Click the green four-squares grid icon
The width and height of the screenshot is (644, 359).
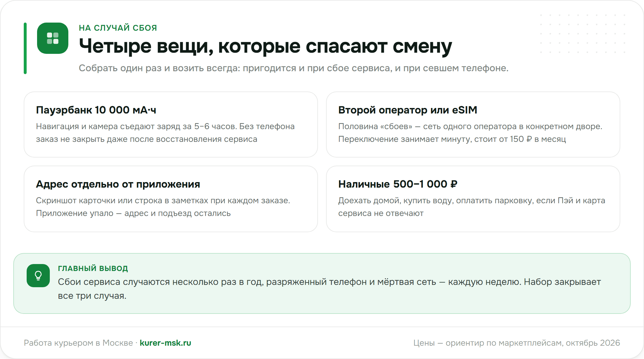53,38
